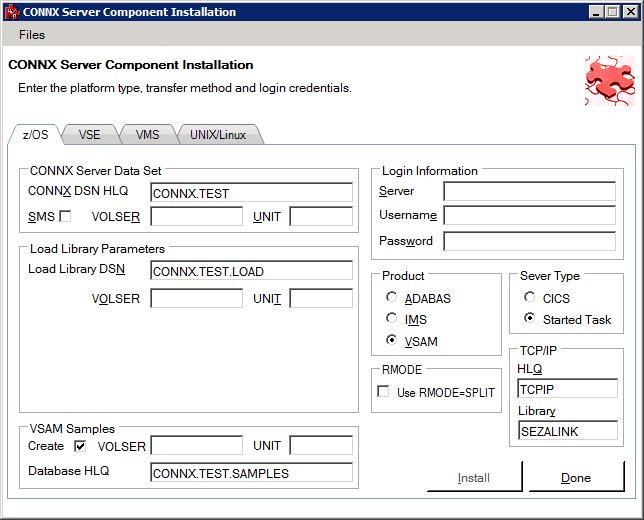Click the Done button

(x=576, y=478)
